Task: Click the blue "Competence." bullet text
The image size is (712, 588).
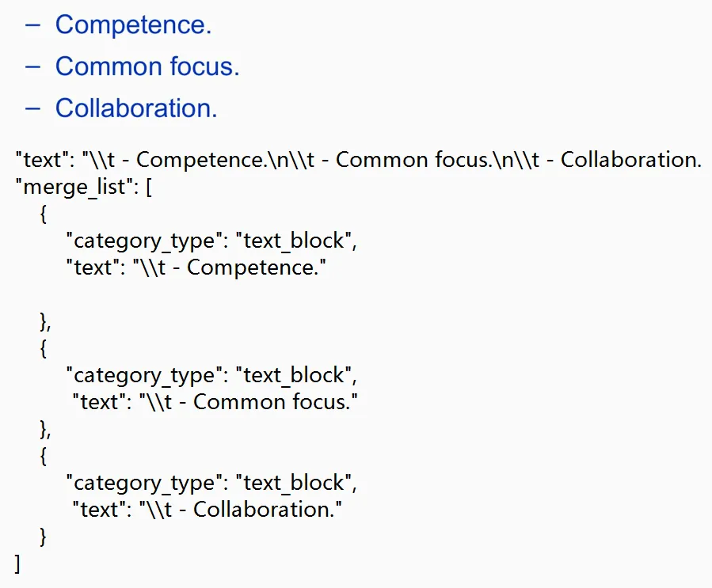Action: click(x=134, y=25)
